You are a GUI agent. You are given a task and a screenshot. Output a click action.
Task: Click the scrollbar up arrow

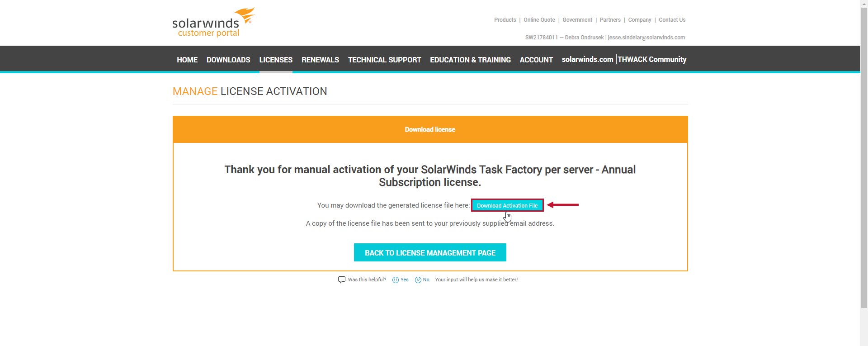coord(864,4)
